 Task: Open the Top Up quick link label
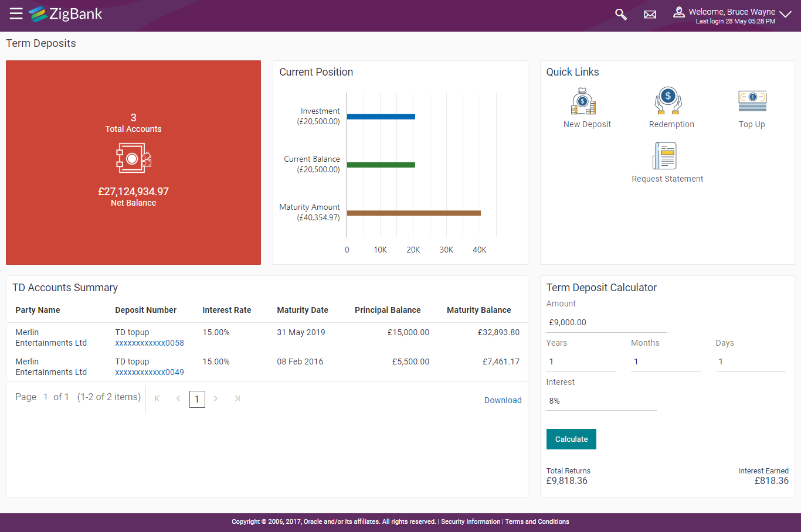752,124
